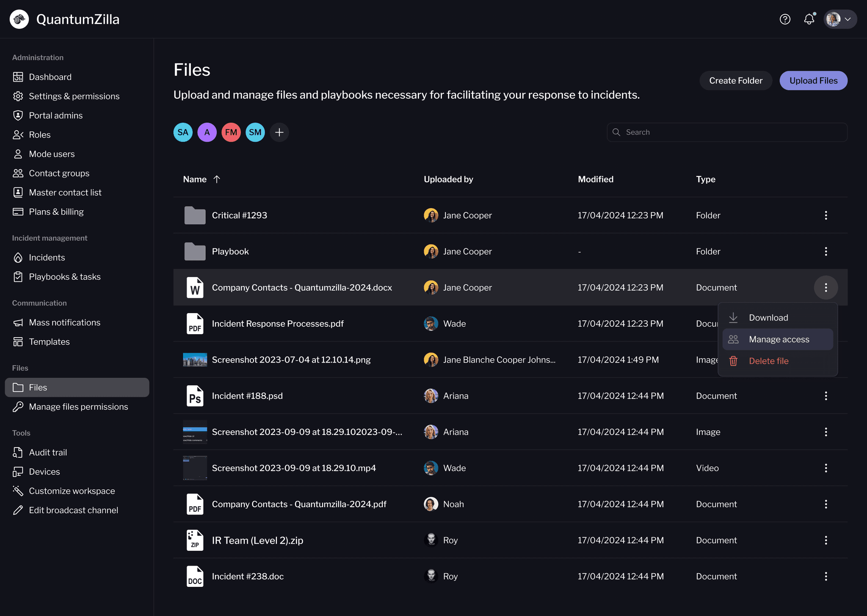Click the Customize workspace wand item
Image resolution: width=867 pixels, height=616 pixels.
pos(72,491)
